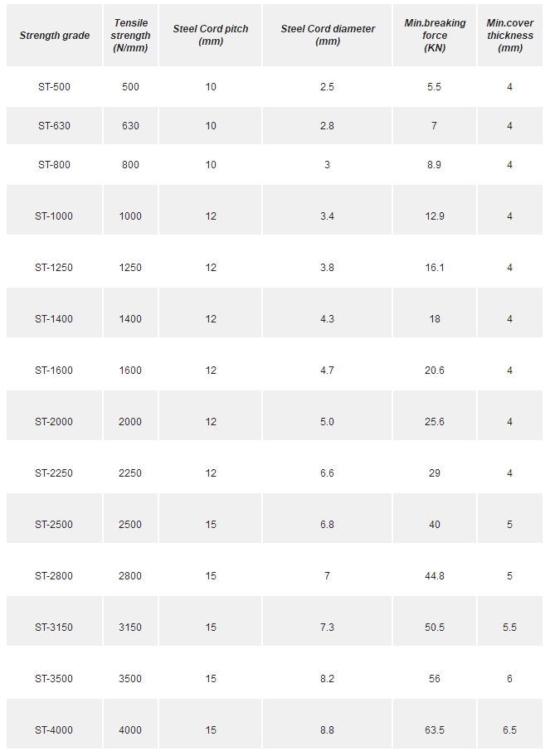Click the Steel Cord pitch header
The image size is (550, 756).
pos(211,35)
